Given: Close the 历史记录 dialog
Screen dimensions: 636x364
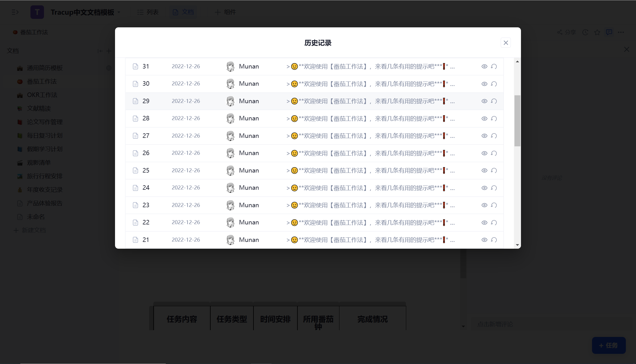Looking at the screenshot, I should click(506, 43).
